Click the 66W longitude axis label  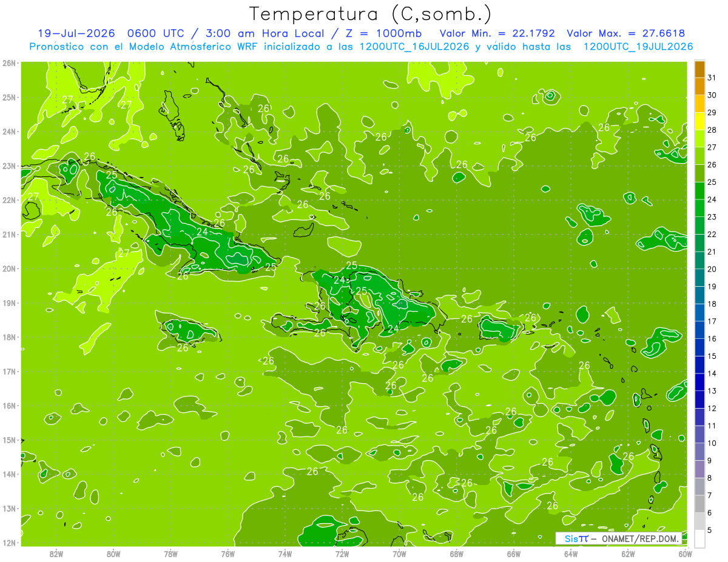point(514,554)
